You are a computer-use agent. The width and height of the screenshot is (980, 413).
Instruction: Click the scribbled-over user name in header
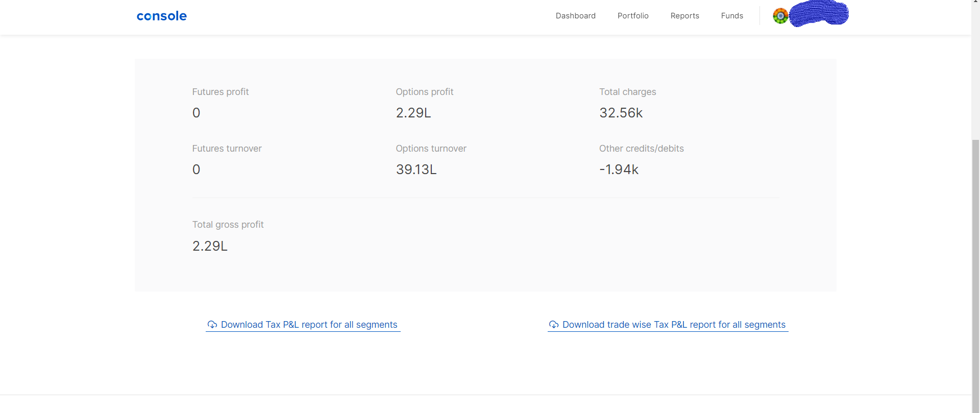point(819,13)
